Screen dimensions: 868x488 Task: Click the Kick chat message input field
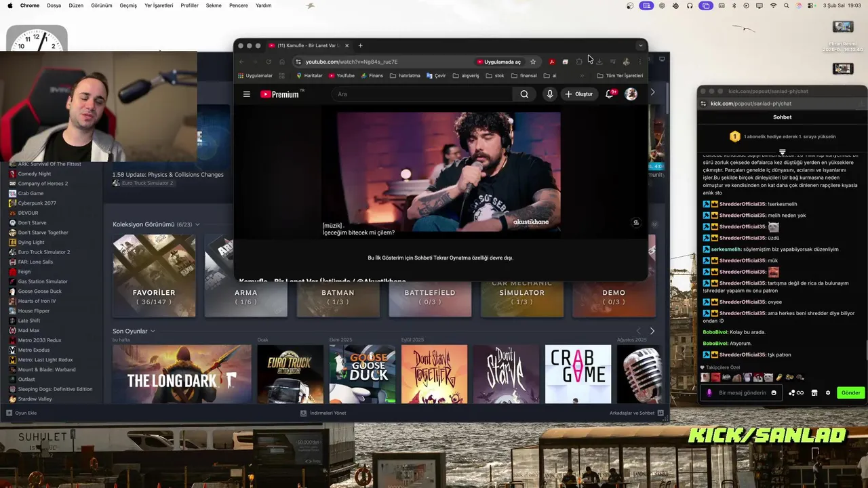(x=742, y=392)
